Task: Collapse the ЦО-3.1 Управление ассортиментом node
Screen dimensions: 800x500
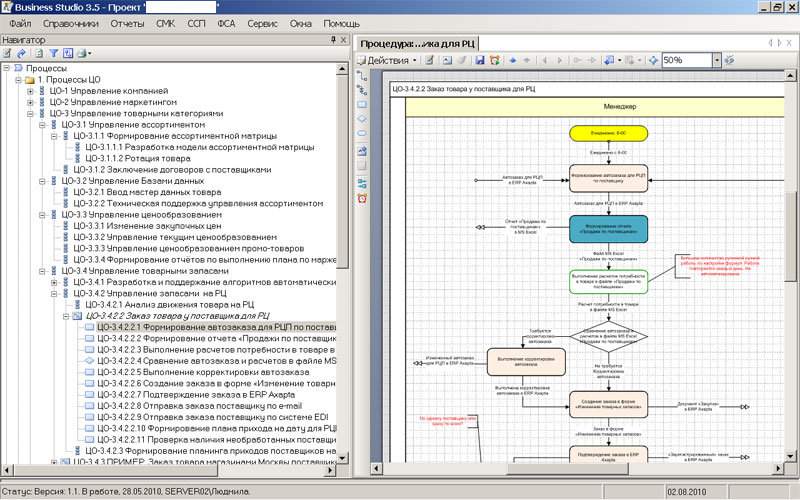Action: pos(42,125)
